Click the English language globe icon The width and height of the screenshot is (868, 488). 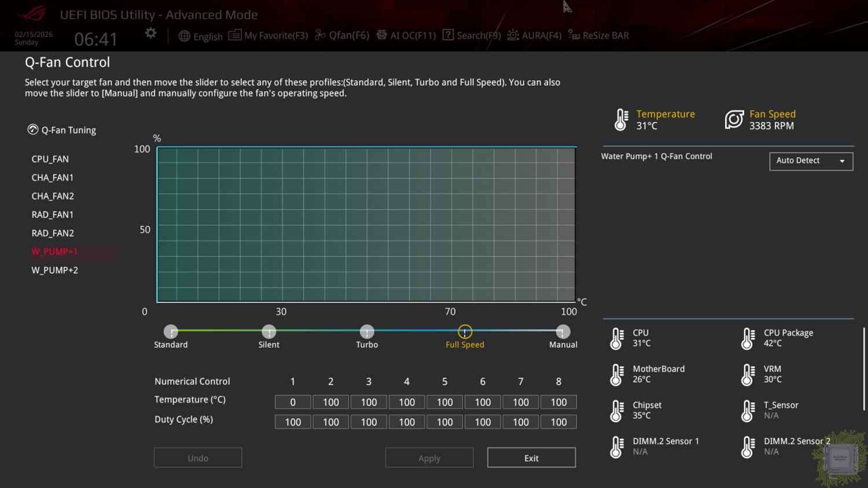pos(184,36)
